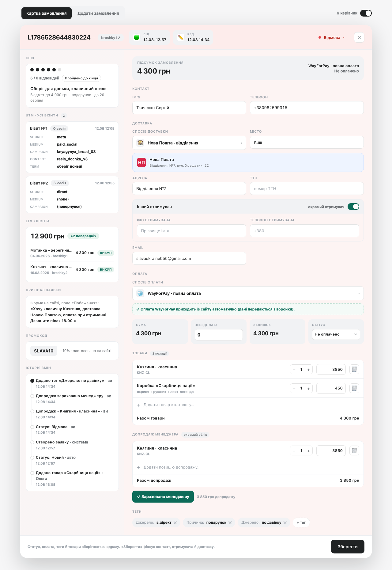This screenshot has height=570, width=392.
Task: Switch to the Картка замовлення tab
Action: tap(47, 13)
